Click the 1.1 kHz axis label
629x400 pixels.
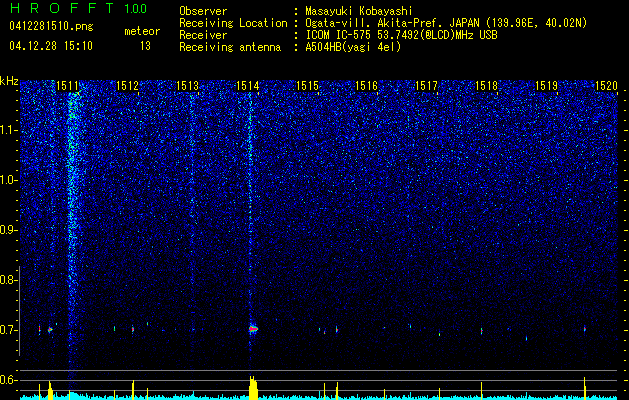point(8,130)
